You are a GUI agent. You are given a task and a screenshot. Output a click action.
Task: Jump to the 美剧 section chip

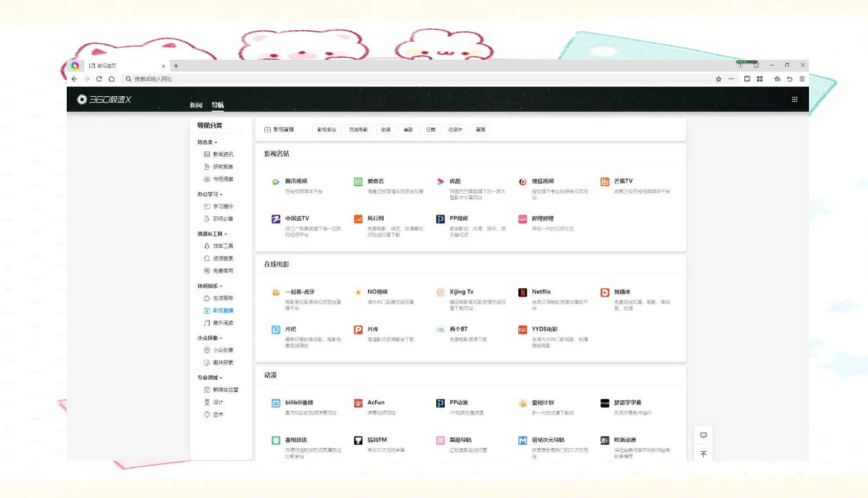tap(408, 130)
